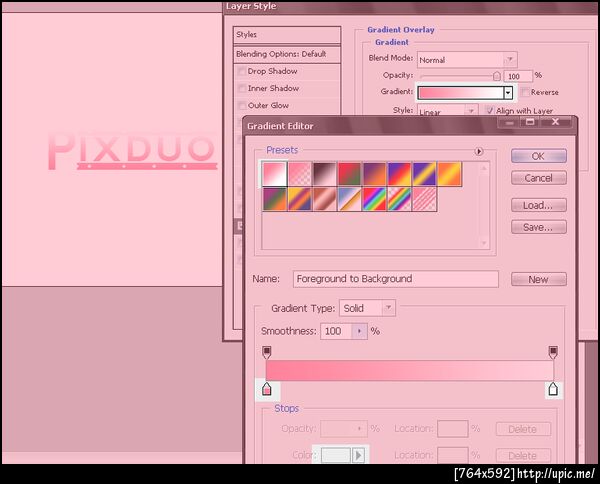
Task: Choose the Orange, Yellow, Orange gradient preset
Action: tap(449, 174)
